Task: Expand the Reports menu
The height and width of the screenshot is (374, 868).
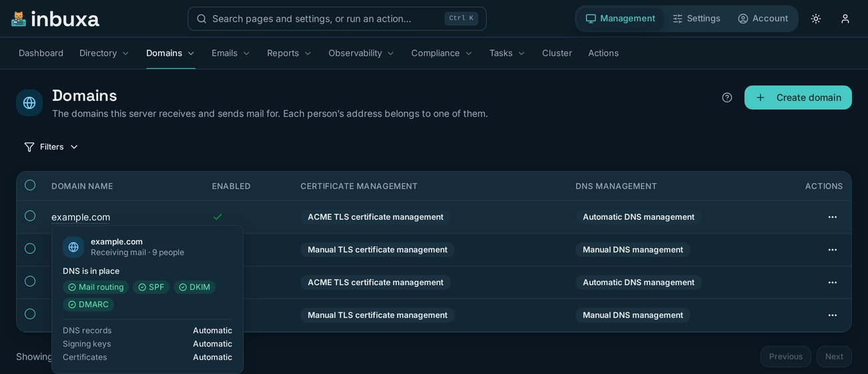Action: [x=290, y=53]
